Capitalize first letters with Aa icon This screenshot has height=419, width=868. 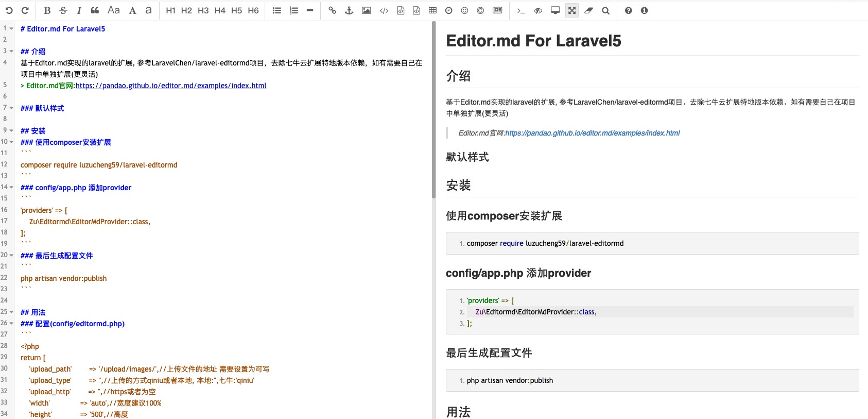[x=114, y=10]
